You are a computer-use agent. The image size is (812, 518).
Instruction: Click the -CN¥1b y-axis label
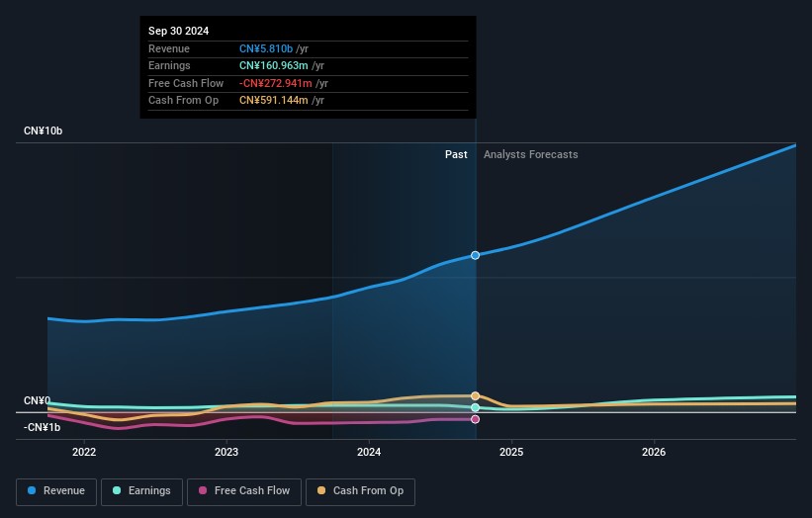point(42,427)
